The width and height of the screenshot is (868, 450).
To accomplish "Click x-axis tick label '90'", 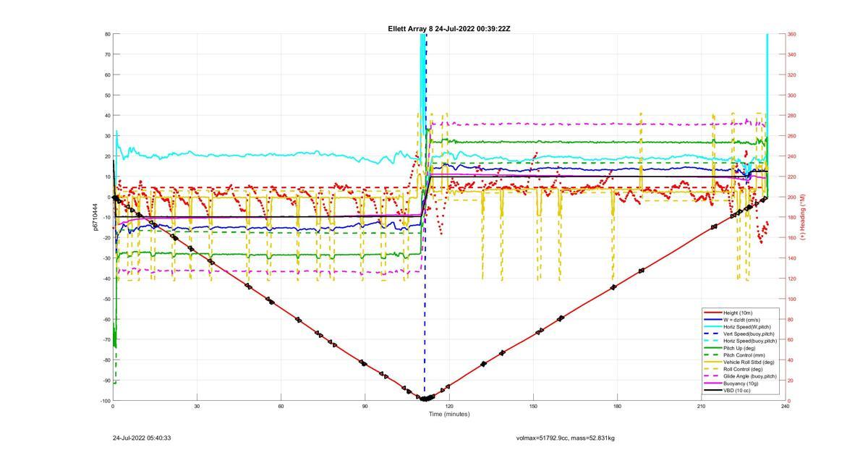I will click(365, 407).
